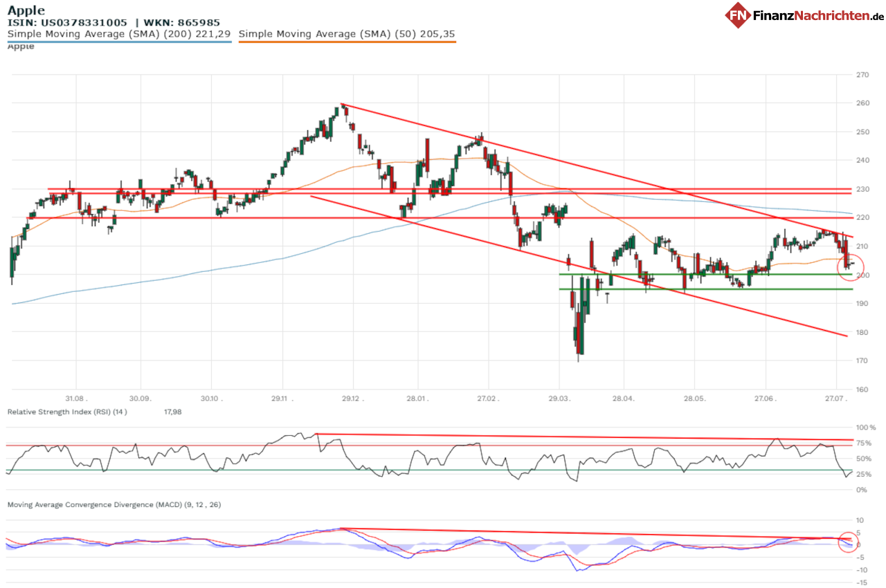The width and height of the screenshot is (886, 588).
Task: Select the 29.12. date label
Action: pos(352,398)
